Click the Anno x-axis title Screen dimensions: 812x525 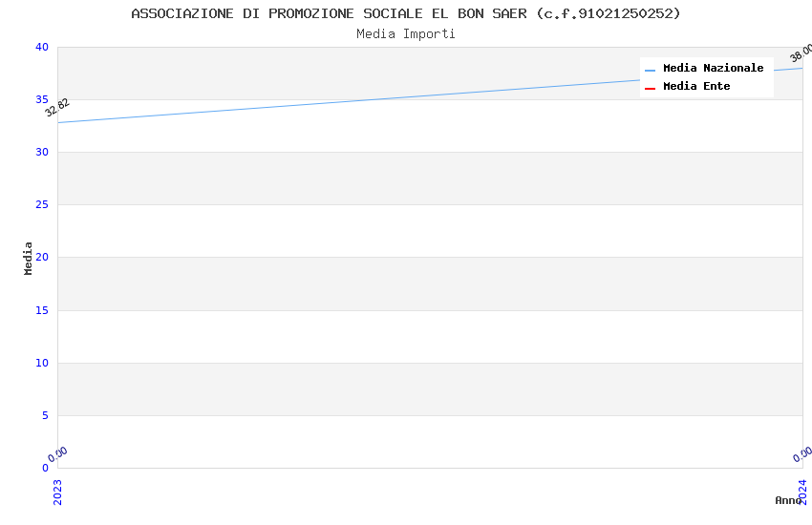[x=788, y=500]
